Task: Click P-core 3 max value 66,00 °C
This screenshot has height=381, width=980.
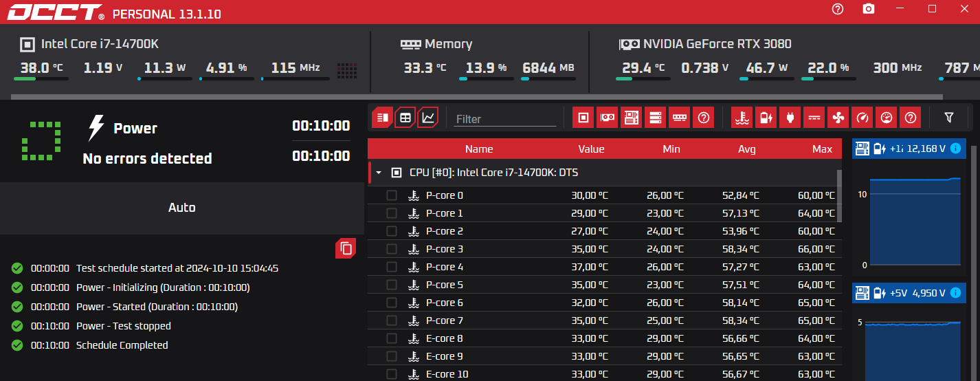Action: [x=815, y=249]
